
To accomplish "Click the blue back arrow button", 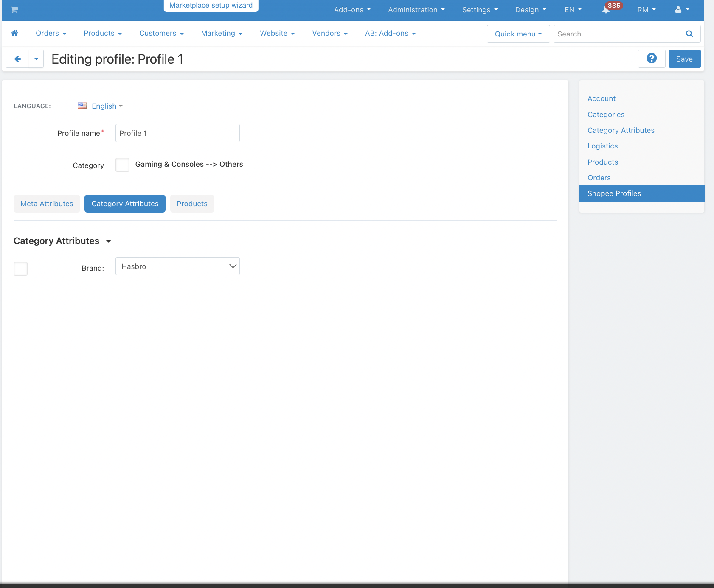I will coord(17,59).
